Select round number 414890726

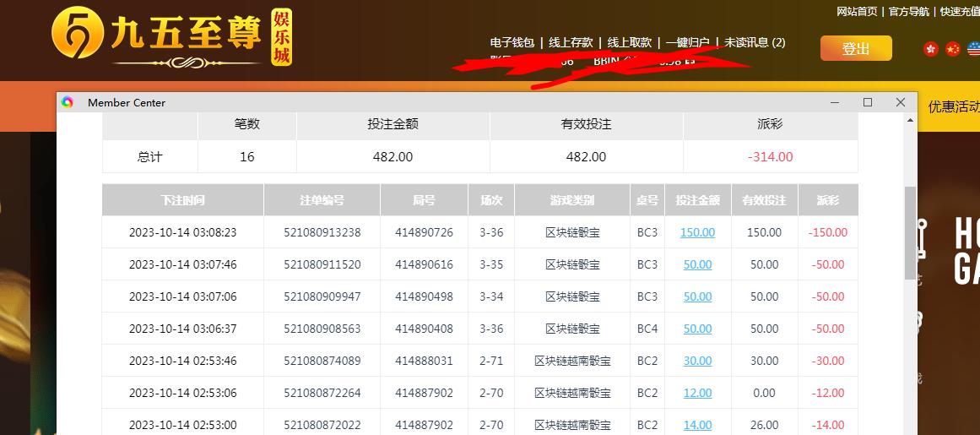(424, 232)
